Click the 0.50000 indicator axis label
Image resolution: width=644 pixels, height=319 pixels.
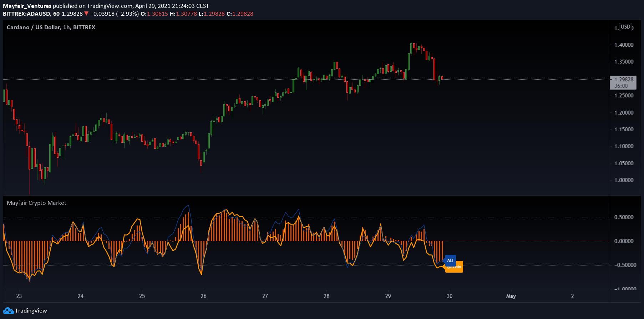click(624, 217)
